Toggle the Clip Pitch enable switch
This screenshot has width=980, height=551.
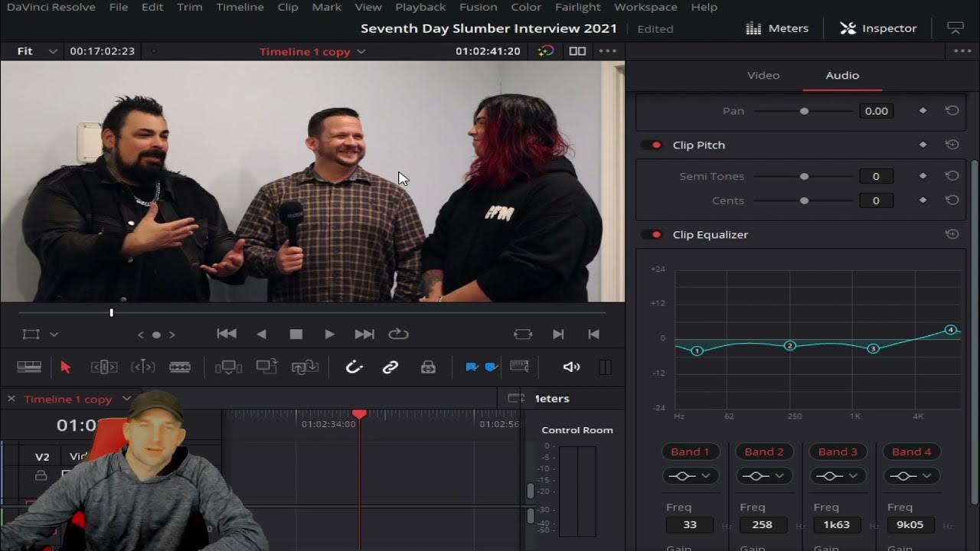coord(652,145)
